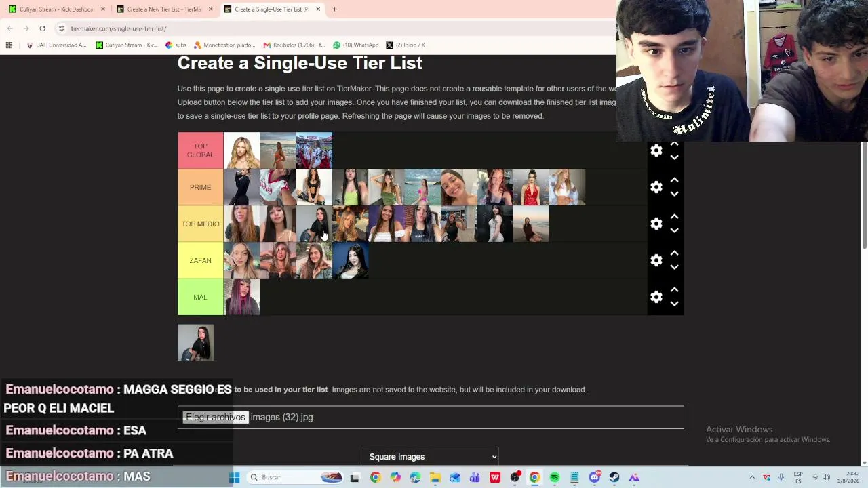
Task: Open the Windows Start menu
Action: tap(235, 477)
